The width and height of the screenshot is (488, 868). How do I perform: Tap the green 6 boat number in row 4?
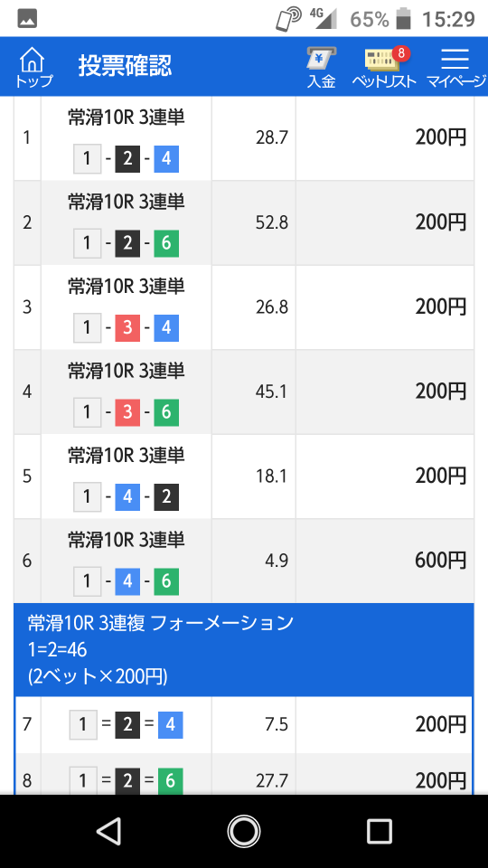[x=166, y=412]
